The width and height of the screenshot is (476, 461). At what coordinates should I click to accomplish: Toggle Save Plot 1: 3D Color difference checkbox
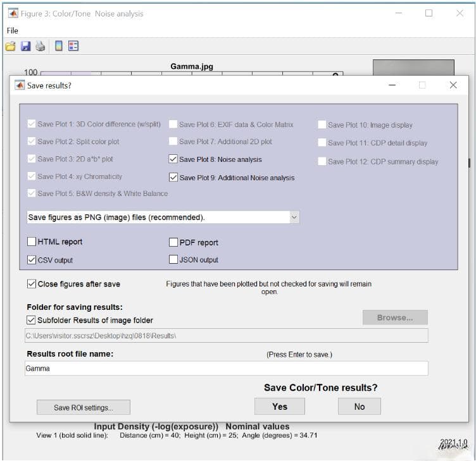click(32, 124)
